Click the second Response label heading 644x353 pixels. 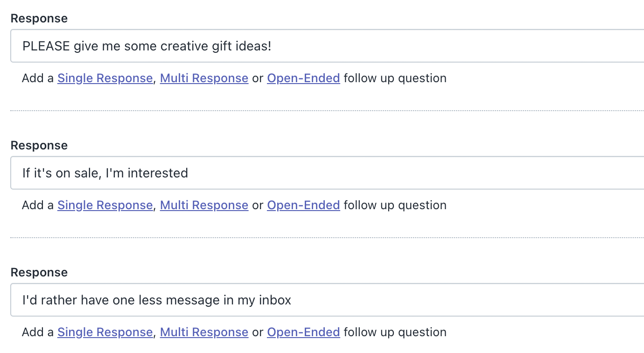pyautogui.click(x=39, y=145)
